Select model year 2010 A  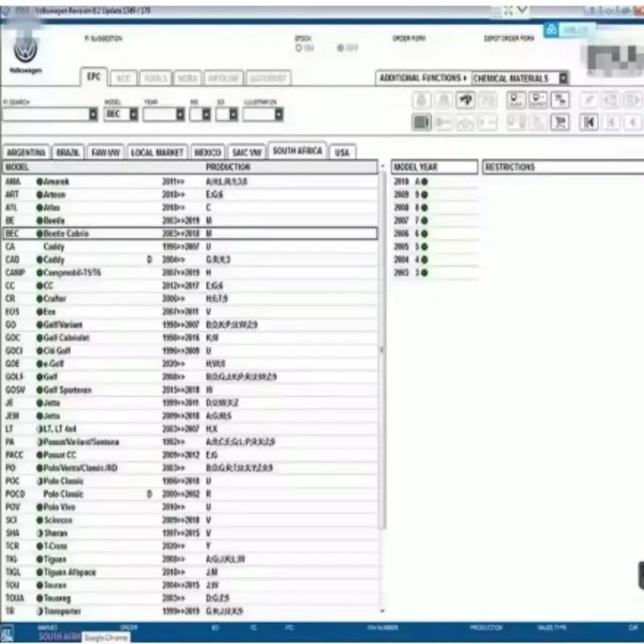tap(435, 182)
